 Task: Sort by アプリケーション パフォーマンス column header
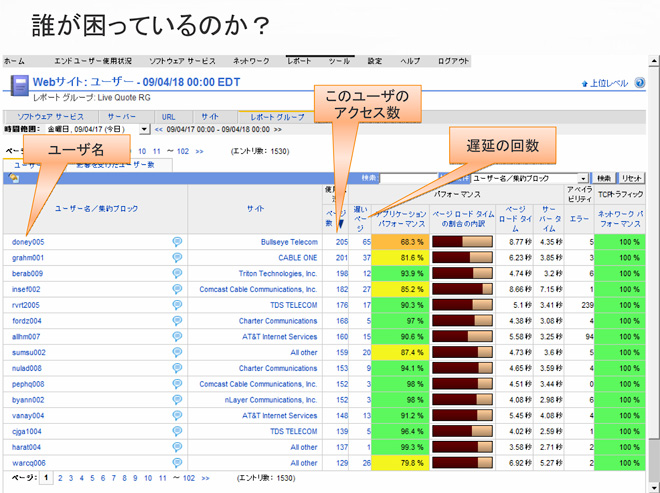pos(401,219)
